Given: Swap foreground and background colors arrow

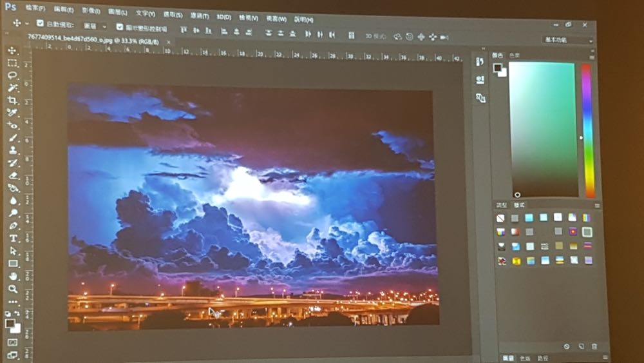Looking at the screenshot, I should coord(17,313).
